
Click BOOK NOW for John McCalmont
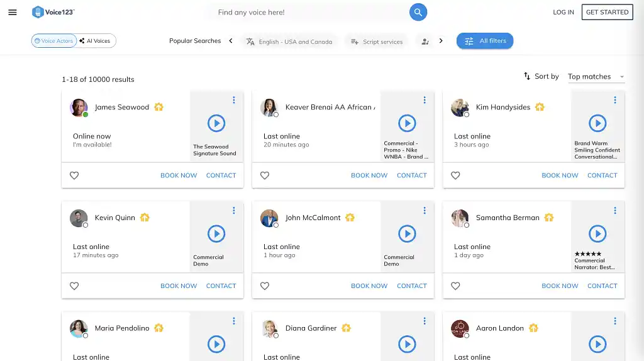pyautogui.click(x=369, y=286)
